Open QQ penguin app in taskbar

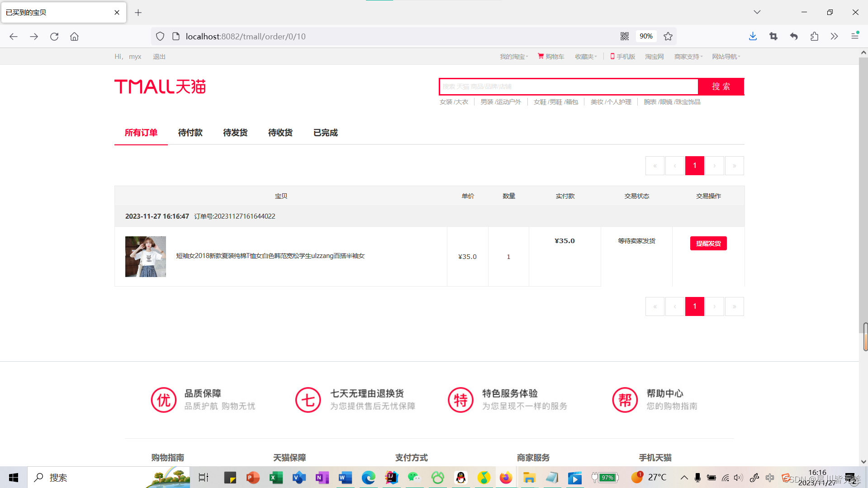(x=460, y=478)
